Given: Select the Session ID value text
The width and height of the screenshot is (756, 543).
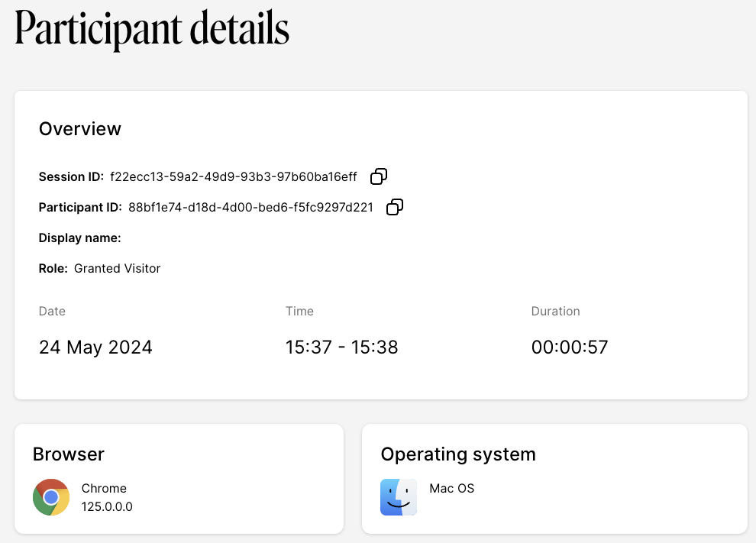Looking at the screenshot, I should coord(233,177).
